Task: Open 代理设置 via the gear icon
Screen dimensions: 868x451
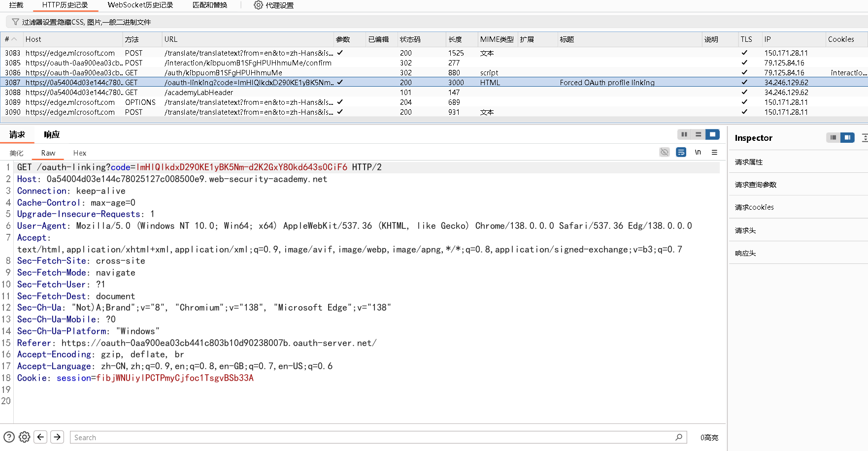Action: pos(258,5)
